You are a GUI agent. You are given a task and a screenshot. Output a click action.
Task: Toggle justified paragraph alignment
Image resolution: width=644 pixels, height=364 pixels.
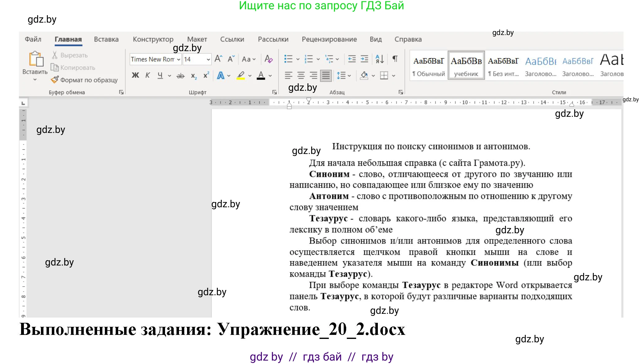tap(325, 75)
